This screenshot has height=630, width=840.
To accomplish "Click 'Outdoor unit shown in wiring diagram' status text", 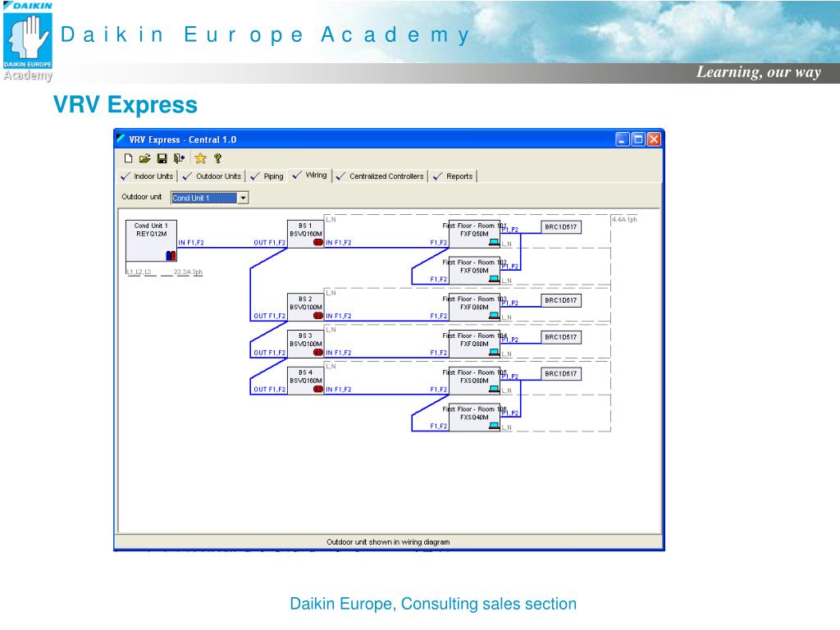I will pos(388,542).
